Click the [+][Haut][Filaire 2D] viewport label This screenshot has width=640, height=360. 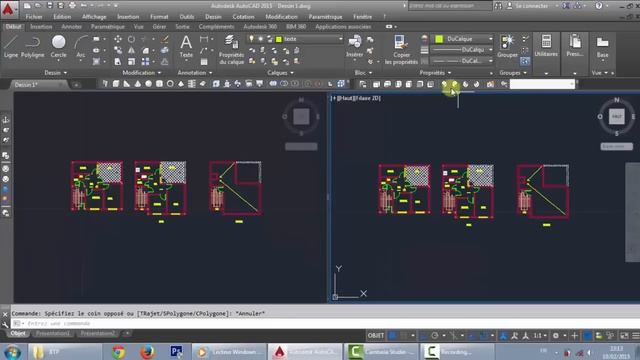(x=356, y=98)
